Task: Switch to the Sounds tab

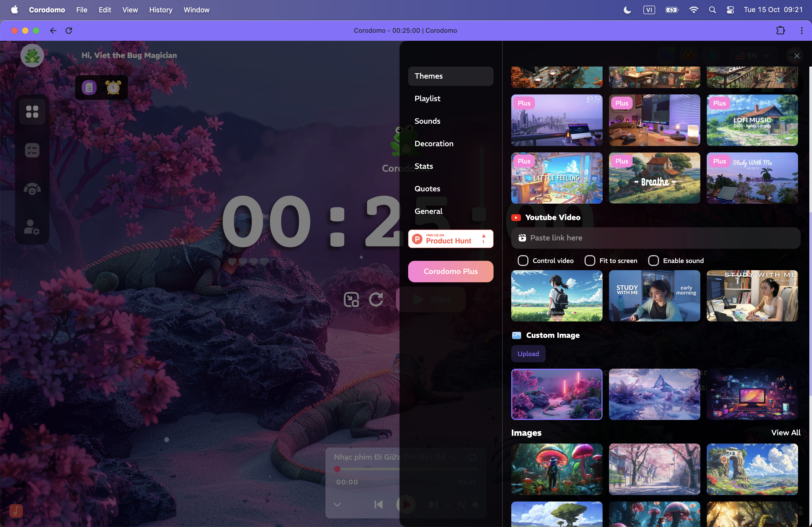Action: [x=451, y=121]
